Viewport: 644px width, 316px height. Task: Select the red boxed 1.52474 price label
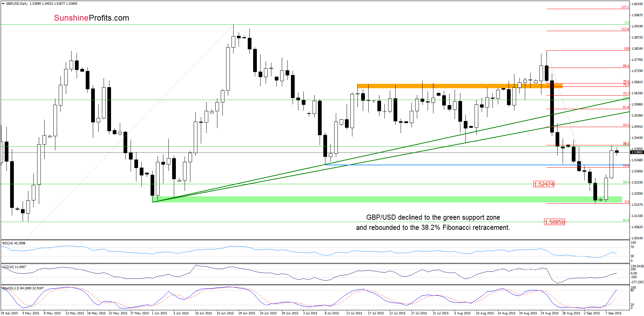point(543,184)
